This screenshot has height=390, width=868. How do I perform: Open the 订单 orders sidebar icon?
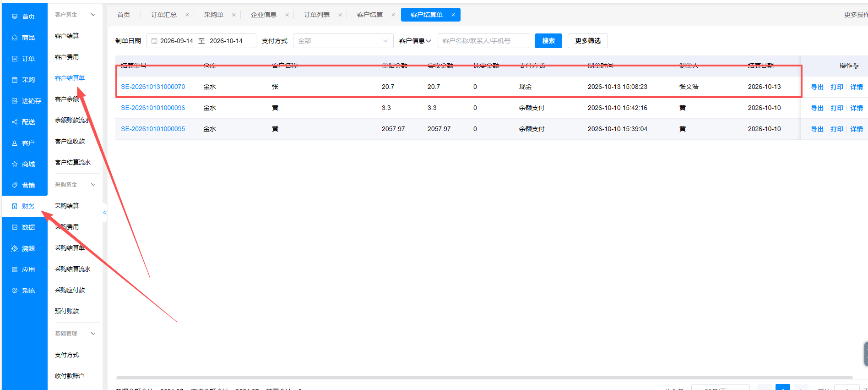point(15,59)
